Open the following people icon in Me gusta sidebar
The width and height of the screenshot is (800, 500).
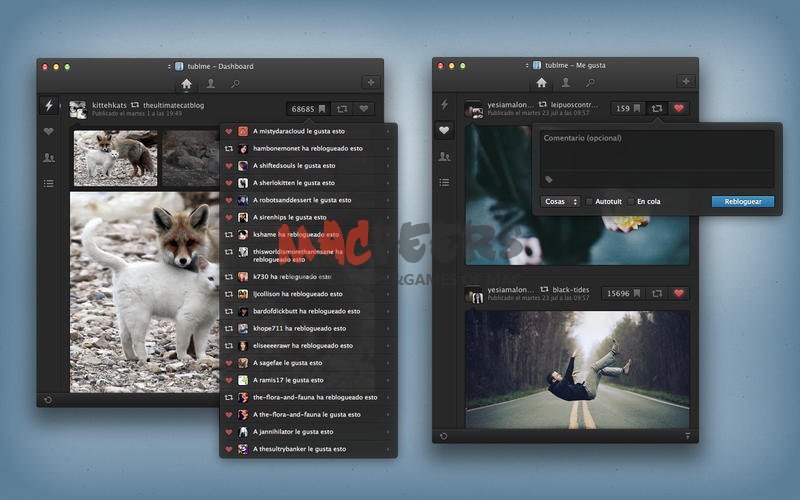[444, 156]
